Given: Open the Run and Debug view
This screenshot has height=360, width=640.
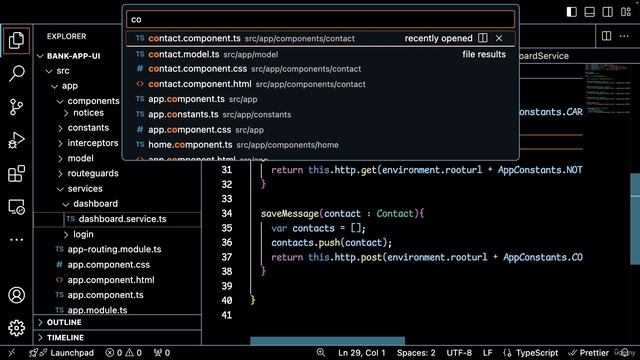Looking at the screenshot, I should [16, 140].
